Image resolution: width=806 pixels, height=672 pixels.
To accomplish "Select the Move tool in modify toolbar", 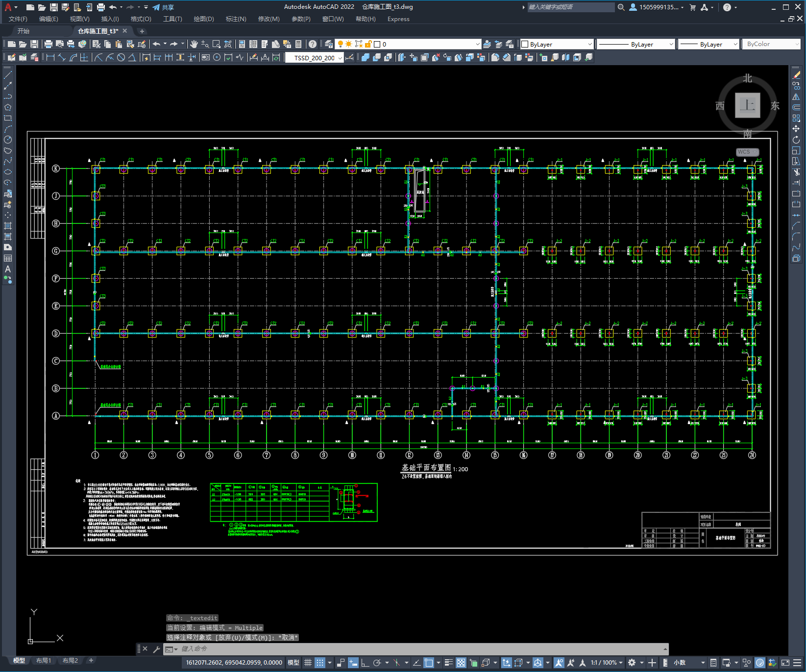I will pos(796,129).
